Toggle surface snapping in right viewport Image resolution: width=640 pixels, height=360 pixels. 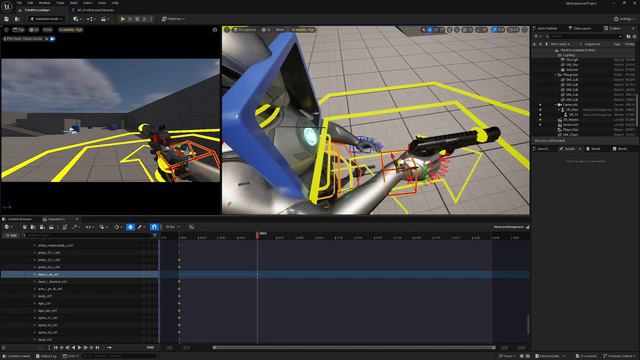(457, 30)
